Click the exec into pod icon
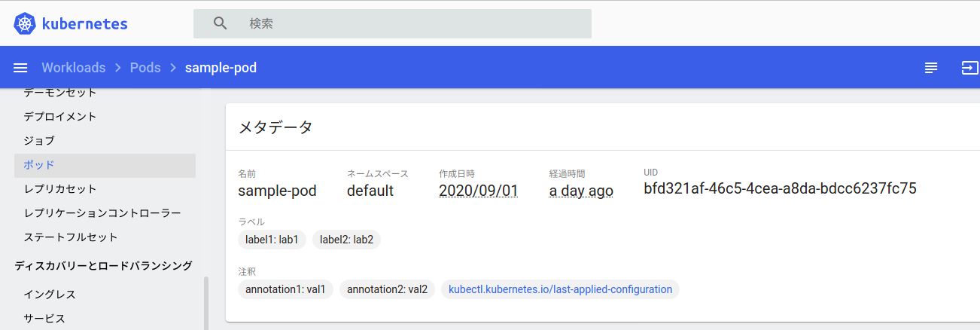Screen dimensions: 980x330 pyautogui.click(x=969, y=68)
